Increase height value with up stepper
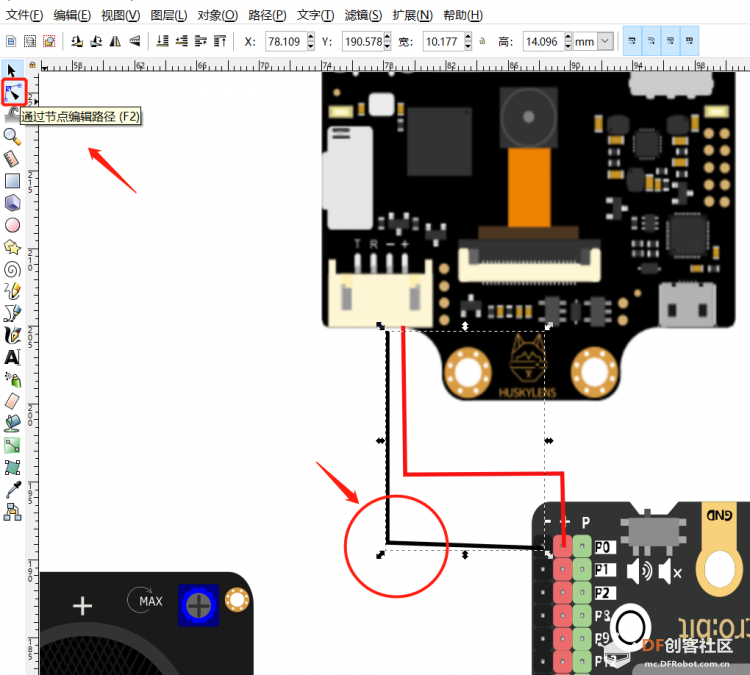750x675 pixels. pos(568,37)
